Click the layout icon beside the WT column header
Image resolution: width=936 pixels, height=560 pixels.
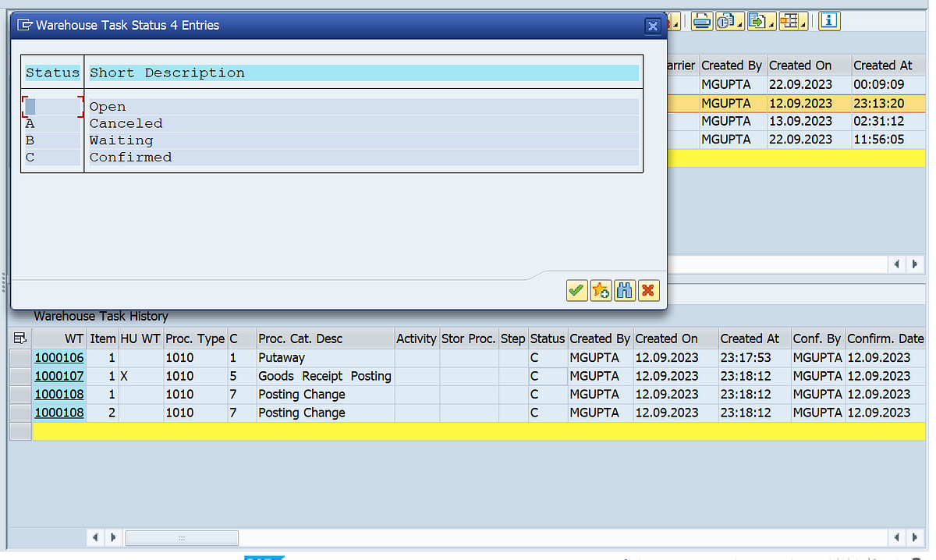click(19, 338)
